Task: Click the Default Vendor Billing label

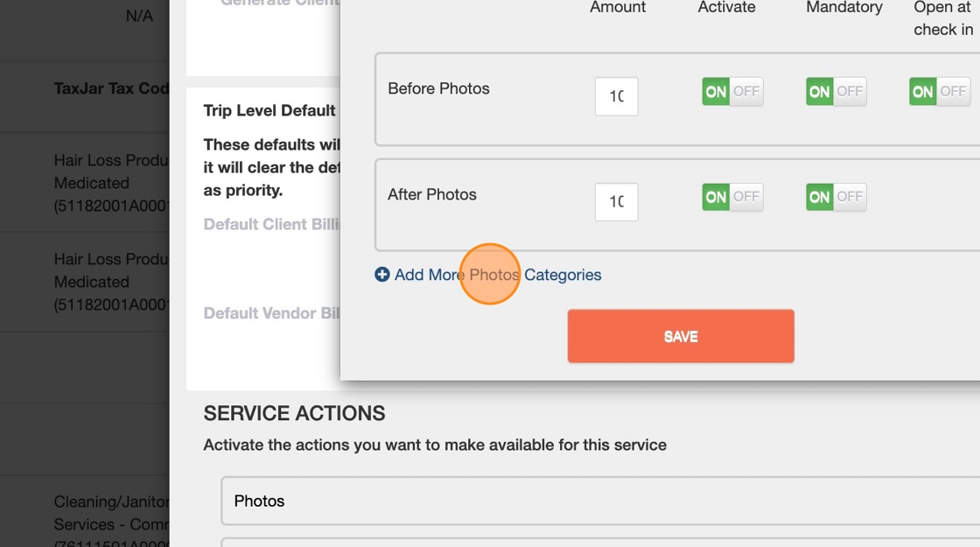Action: tap(271, 313)
